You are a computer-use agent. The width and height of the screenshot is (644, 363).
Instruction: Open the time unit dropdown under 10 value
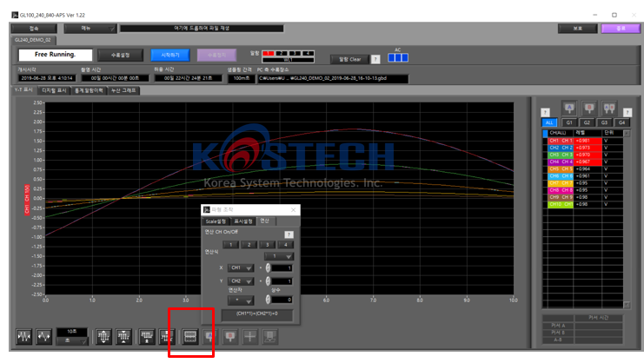(72, 340)
